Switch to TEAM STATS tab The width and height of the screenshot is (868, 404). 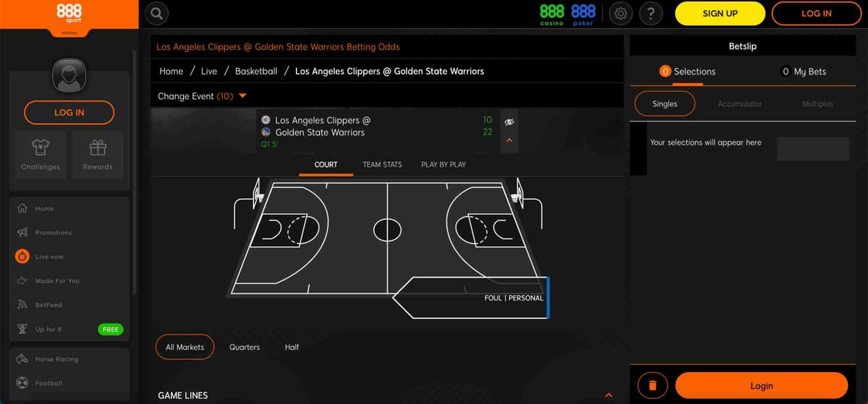click(382, 165)
